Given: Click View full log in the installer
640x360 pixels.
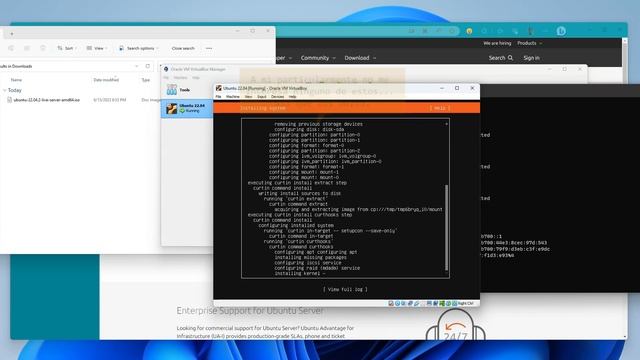Looking at the screenshot, I should click(x=345, y=289).
